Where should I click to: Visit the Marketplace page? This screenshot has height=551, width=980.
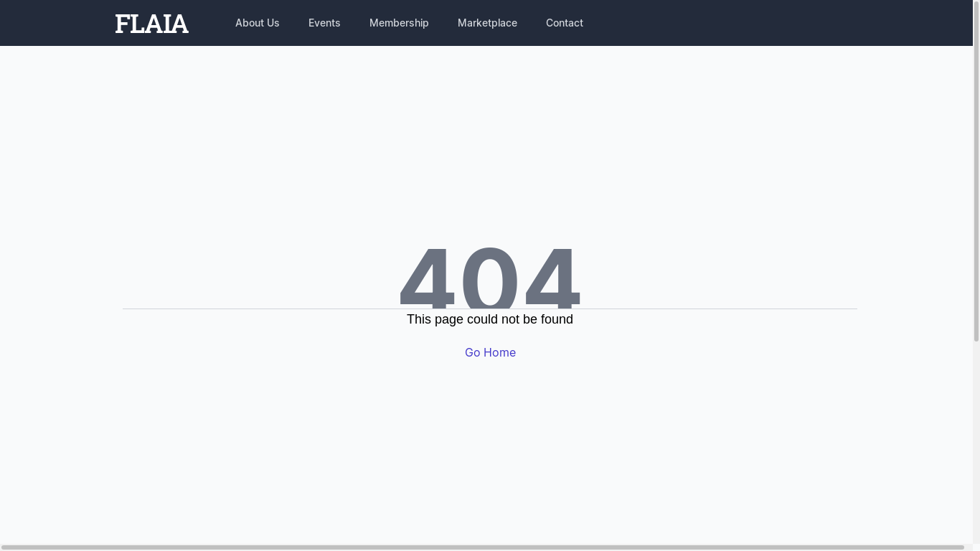(487, 23)
